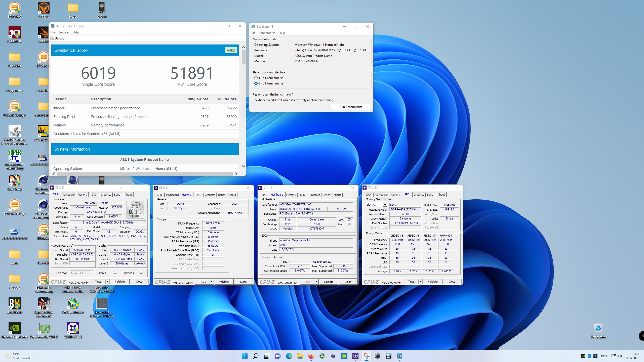Screen dimensions: 644x362
Task: Click the DRAM Frequency 2003.4 MHz value
Action: [213, 223]
